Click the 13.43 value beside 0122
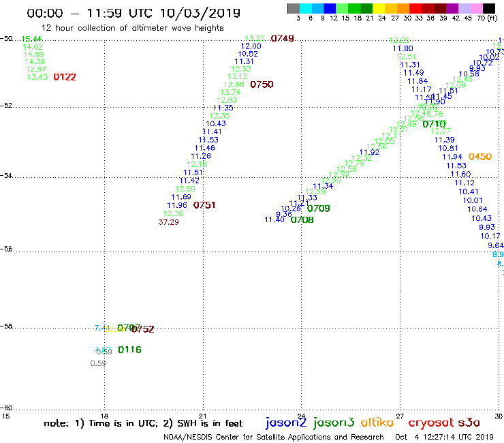This screenshot has width=504, height=443. [37, 77]
